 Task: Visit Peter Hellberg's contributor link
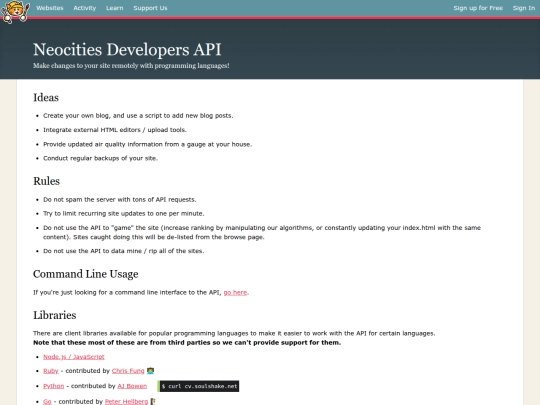[x=126, y=402]
